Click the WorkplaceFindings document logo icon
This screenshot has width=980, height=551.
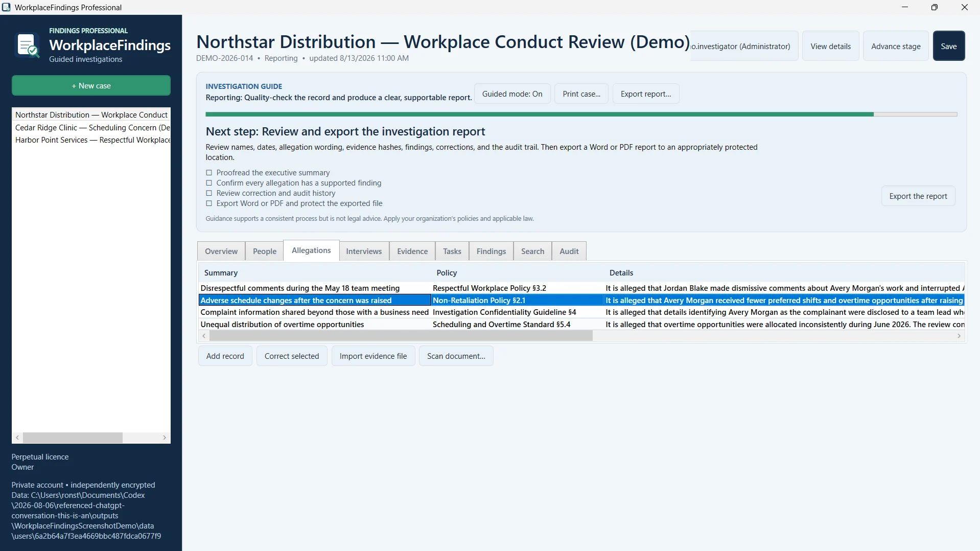click(28, 45)
